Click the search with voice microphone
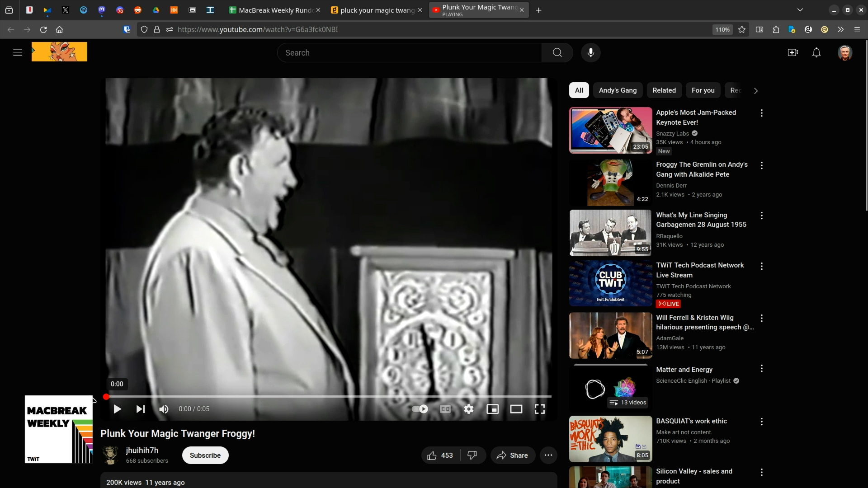Screen dimensions: 868x488 pyautogui.click(x=590, y=53)
